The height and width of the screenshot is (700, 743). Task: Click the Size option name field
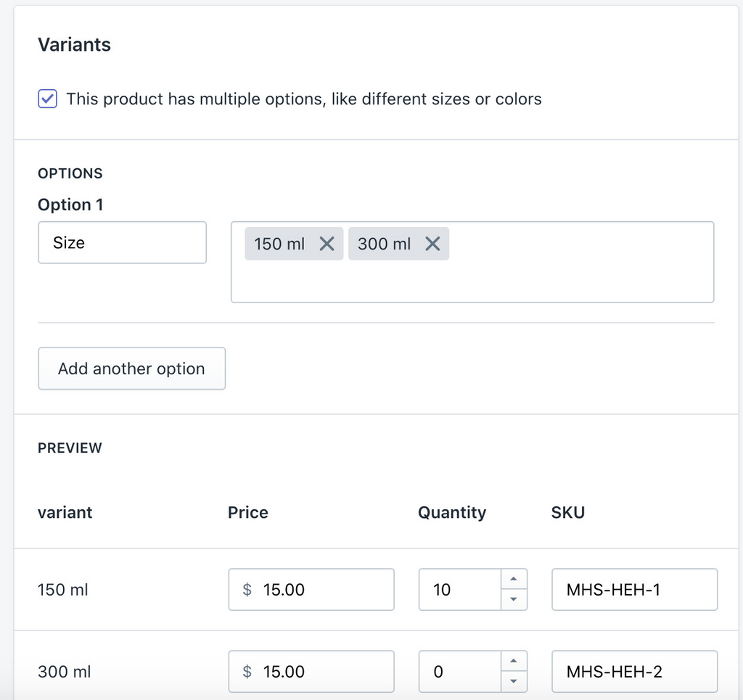point(122,242)
